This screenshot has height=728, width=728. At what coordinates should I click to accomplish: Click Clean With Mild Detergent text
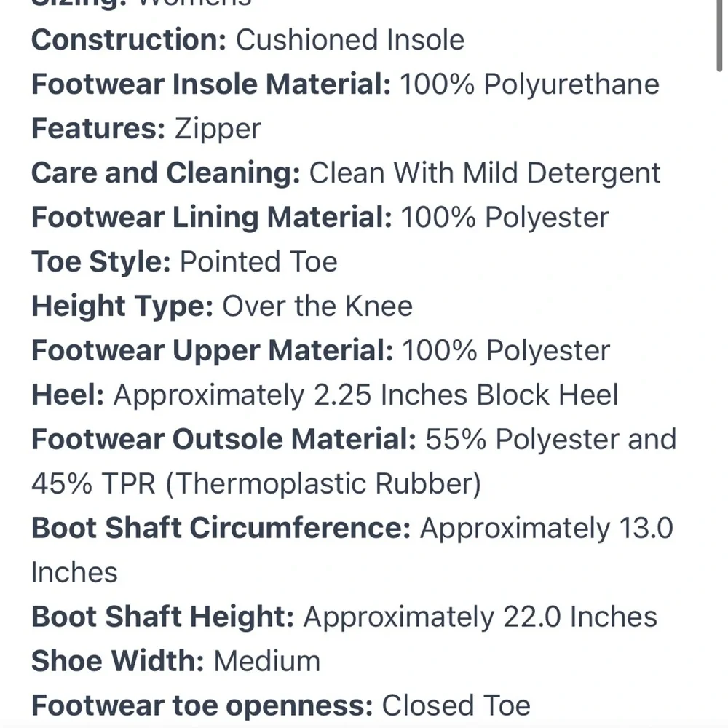click(485, 173)
